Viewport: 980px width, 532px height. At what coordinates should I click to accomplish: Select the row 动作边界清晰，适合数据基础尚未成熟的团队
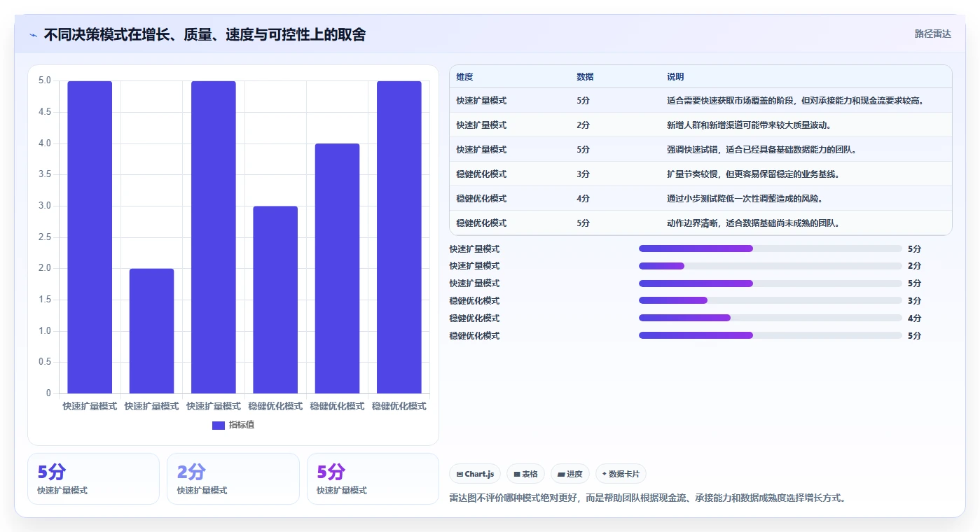(x=701, y=223)
